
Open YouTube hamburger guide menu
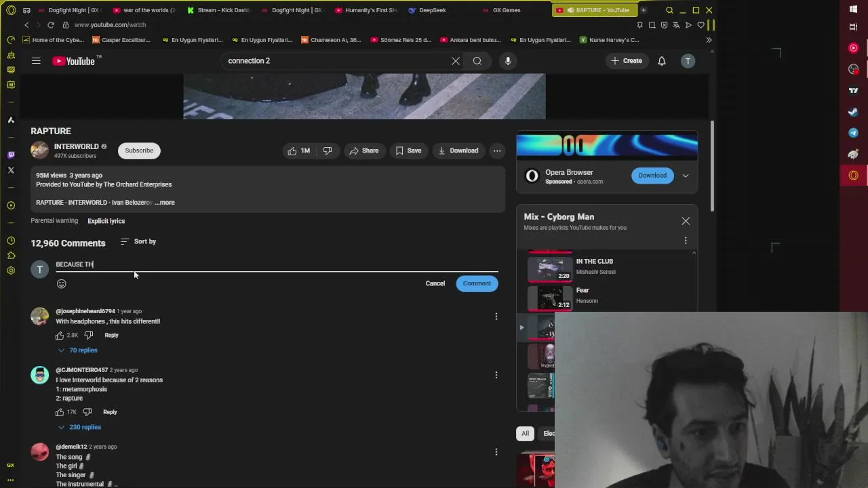pyautogui.click(x=36, y=61)
